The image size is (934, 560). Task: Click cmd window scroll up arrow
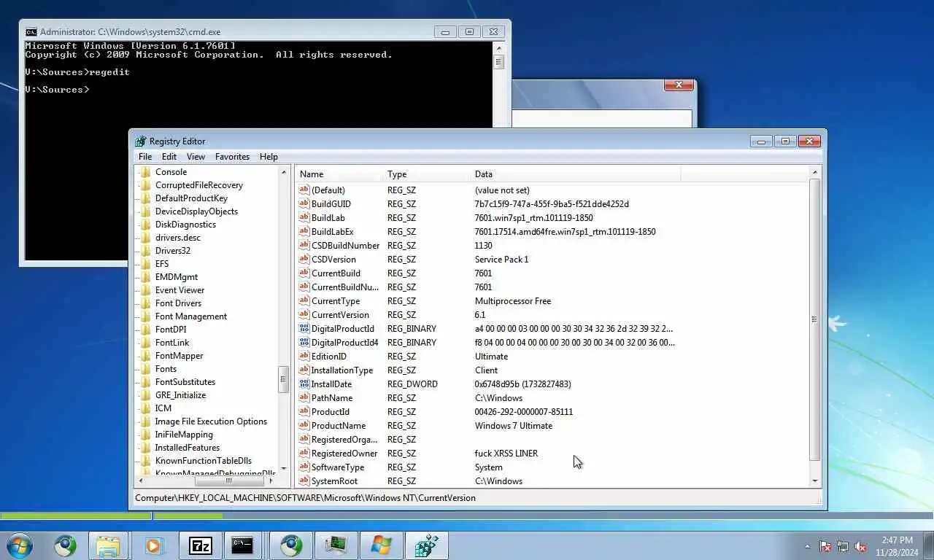(498, 48)
